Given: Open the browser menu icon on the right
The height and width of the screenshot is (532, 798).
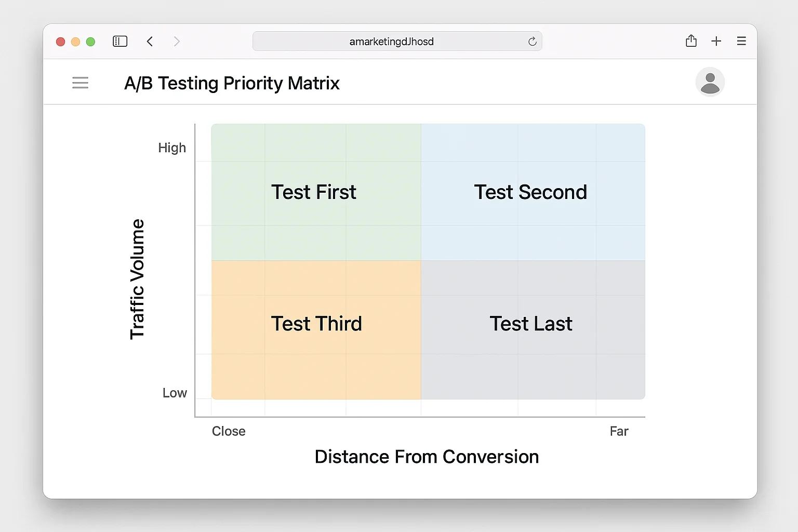Looking at the screenshot, I should point(741,41).
